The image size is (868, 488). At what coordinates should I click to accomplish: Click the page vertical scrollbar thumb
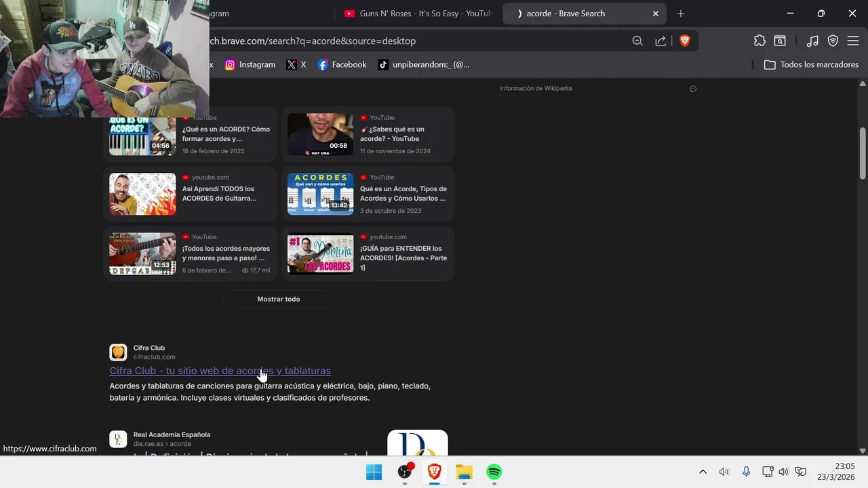(863, 153)
